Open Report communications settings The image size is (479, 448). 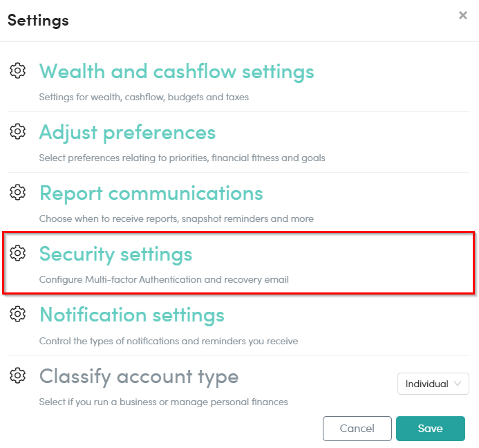point(151,193)
